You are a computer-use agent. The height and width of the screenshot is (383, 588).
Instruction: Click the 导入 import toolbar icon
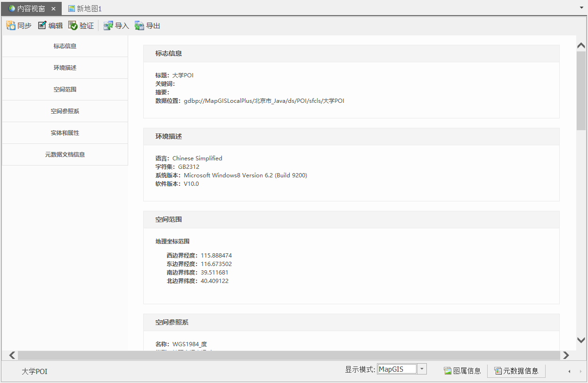[x=108, y=25]
